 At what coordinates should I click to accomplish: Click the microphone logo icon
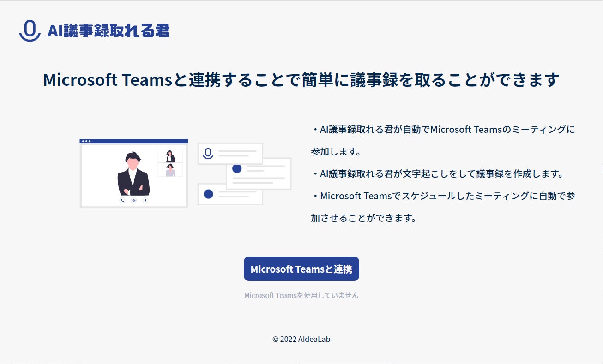(30, 31)
